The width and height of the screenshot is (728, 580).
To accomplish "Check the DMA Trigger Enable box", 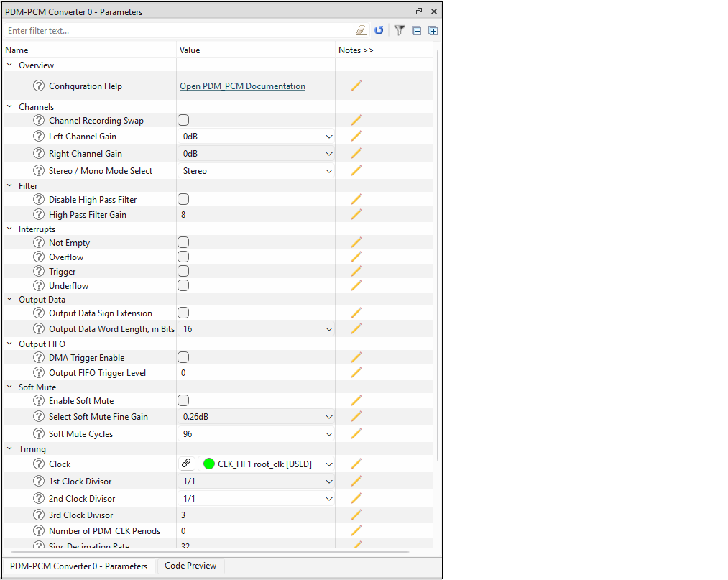I will point(183,358).
